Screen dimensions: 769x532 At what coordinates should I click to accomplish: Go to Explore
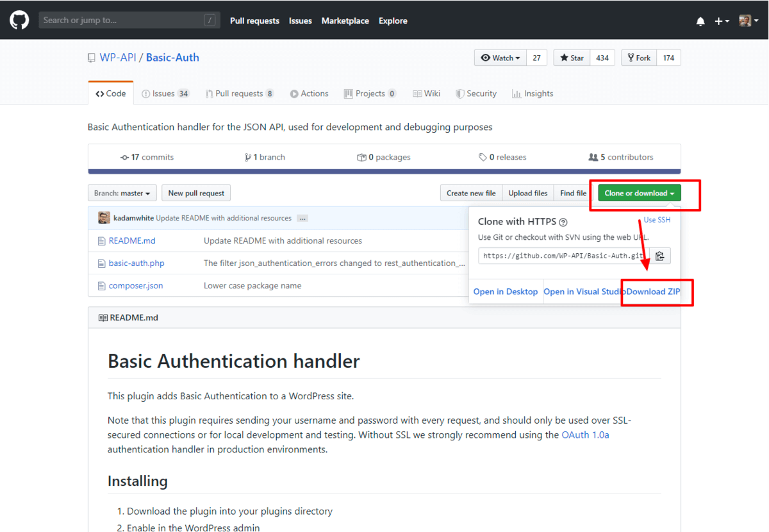pyautogui.click(x=393, y=21)
